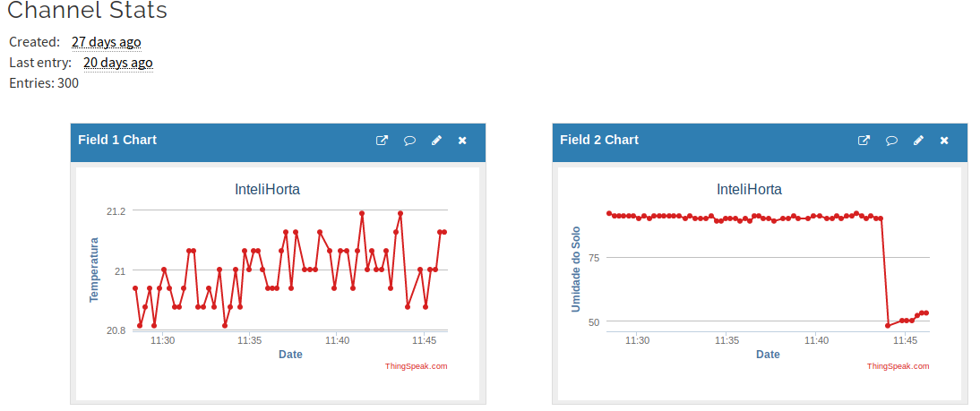
Task: Click the Temperatura y-axis label
Action: pos(93,270)
